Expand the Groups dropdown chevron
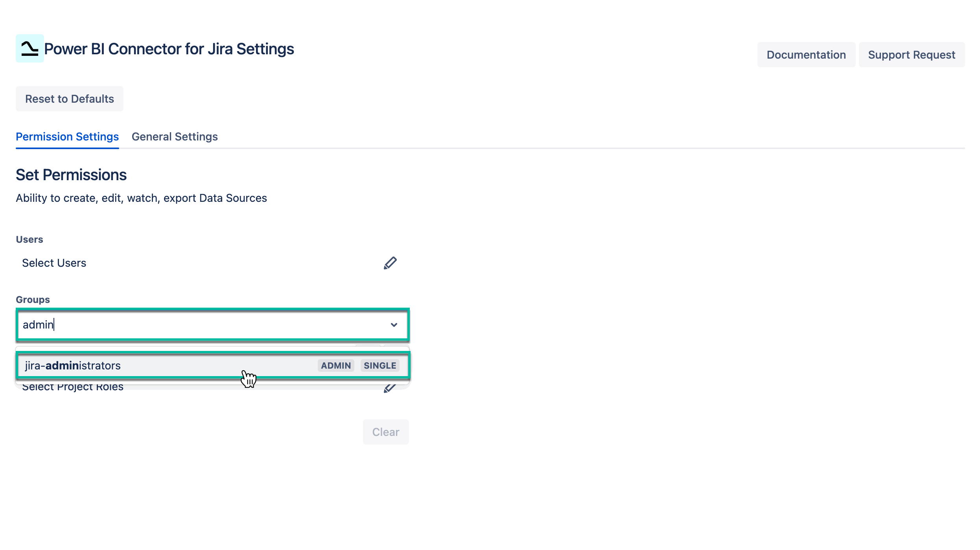The width and height of the screenshot is (980, 550). [x=394, y=325]
